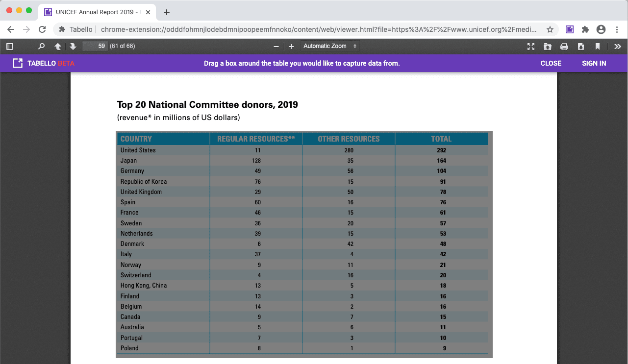This screenshot has width=628, height=364.
Task: Click the France row label
Action: click(x=129, y=213)
